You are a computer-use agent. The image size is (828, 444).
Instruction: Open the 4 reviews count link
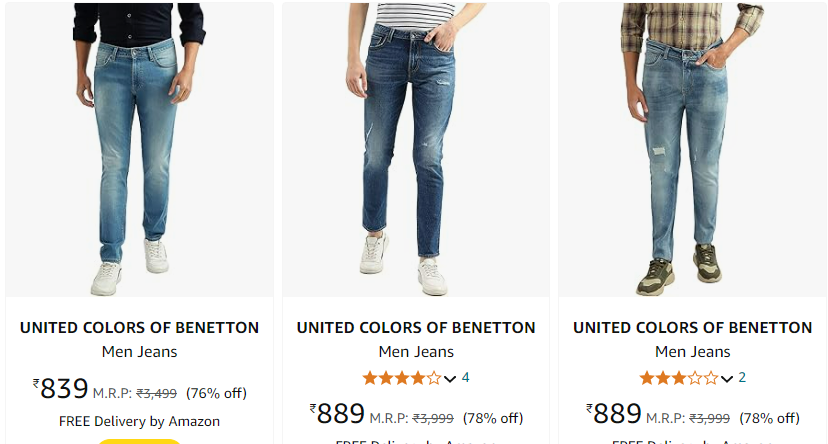click(x=465, y=377)
